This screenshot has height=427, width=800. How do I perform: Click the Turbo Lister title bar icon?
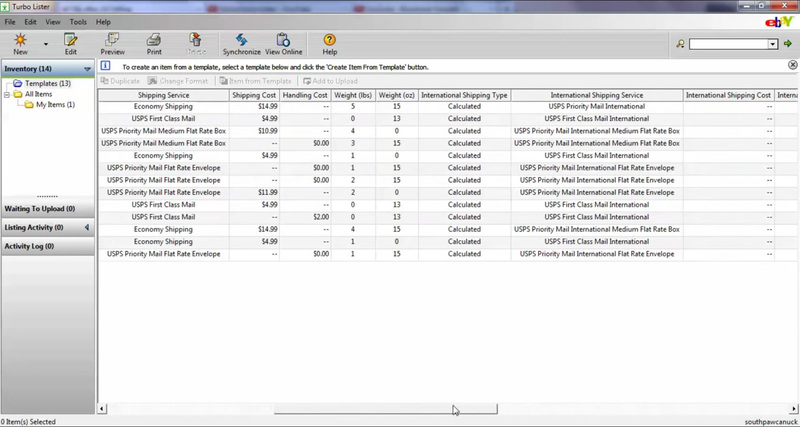click(x=5, y=7)
